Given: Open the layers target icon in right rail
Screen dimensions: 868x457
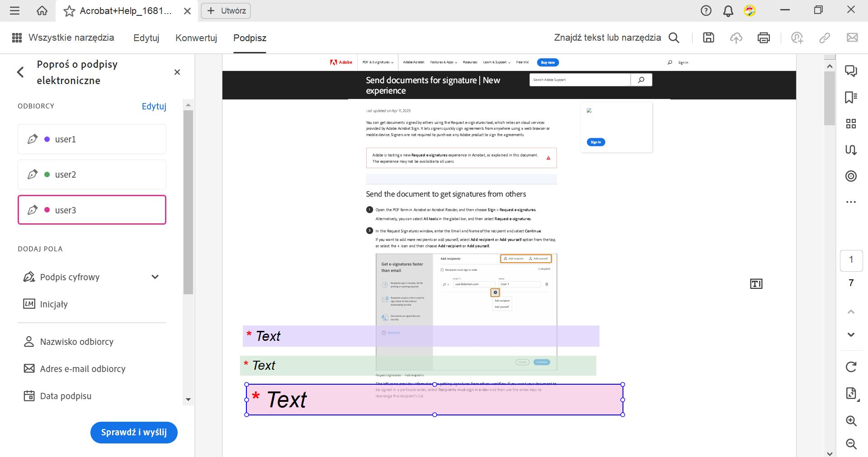Looking at the screenshot, I should [x=851, y=176].
